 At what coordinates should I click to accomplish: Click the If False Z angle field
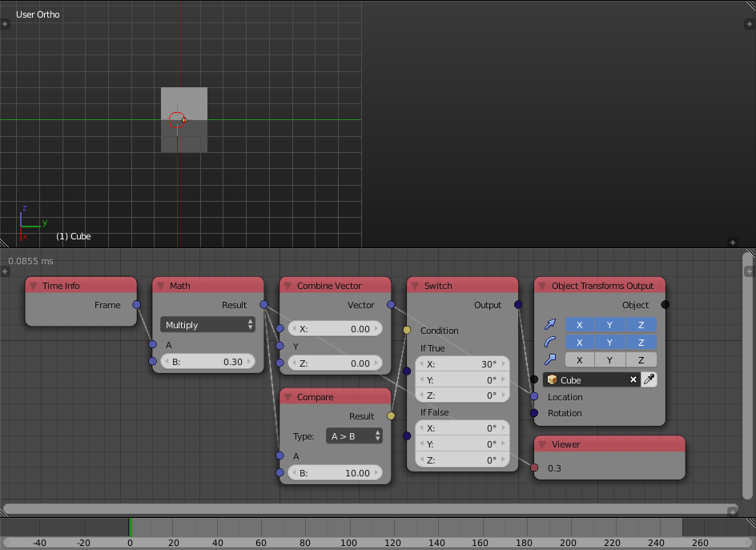[462, 460]
